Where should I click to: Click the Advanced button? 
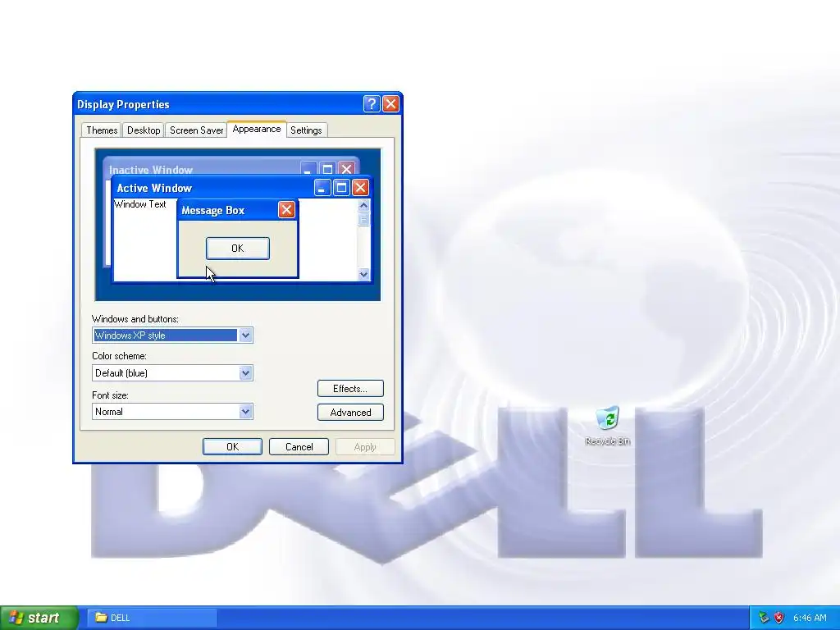350,412
